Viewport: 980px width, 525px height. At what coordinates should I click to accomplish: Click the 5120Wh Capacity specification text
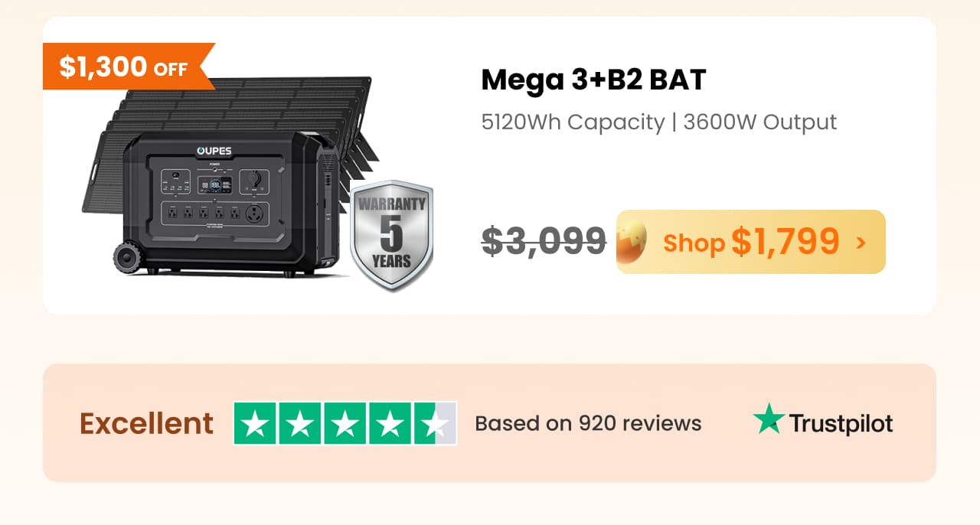[573, 122]
